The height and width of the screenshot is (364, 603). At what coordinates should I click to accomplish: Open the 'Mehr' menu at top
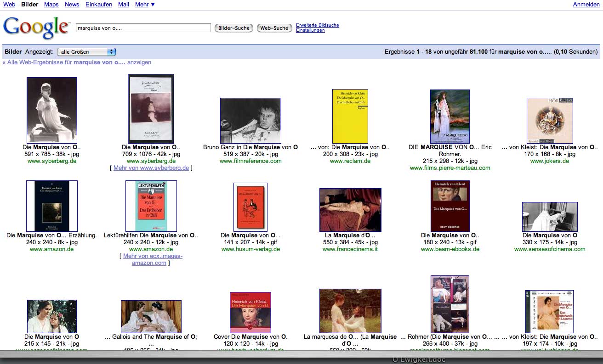(145, 5)
